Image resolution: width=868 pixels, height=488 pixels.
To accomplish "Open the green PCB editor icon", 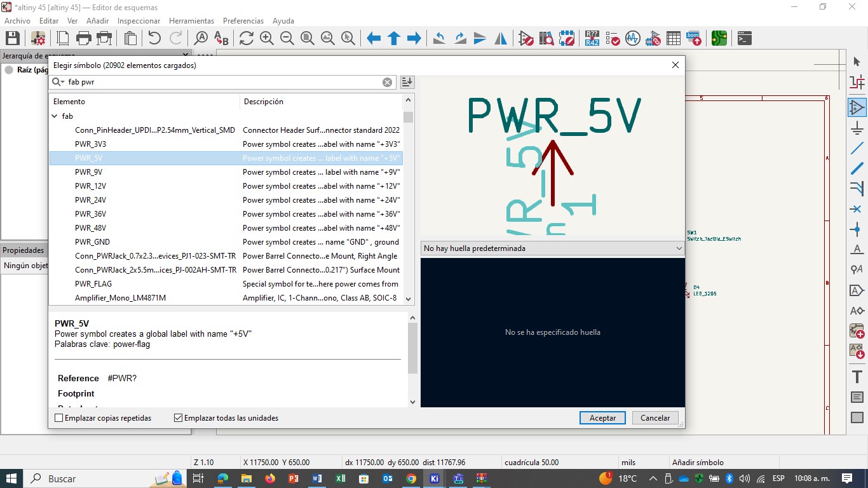I will 719,38.
